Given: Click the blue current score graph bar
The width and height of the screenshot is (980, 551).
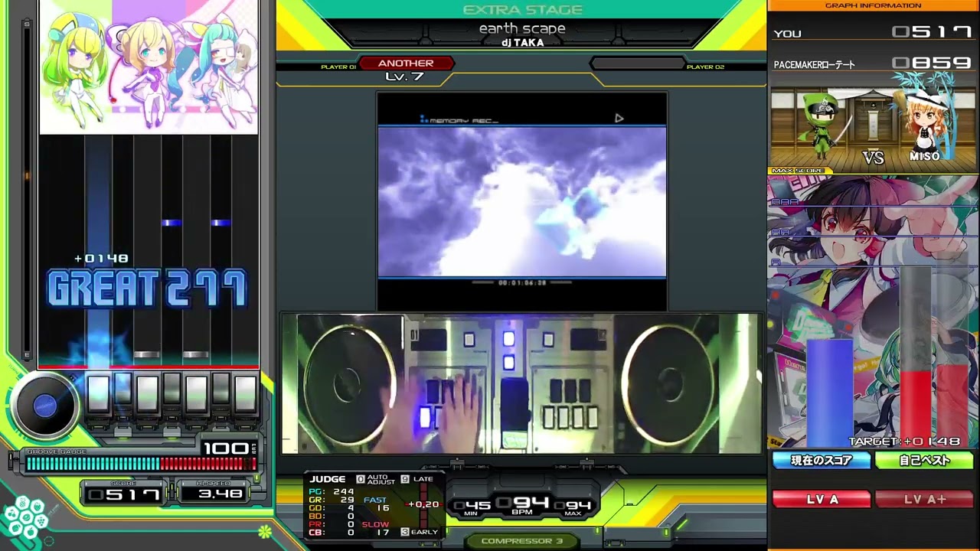Looking at the screenshot, I should 829,393.
